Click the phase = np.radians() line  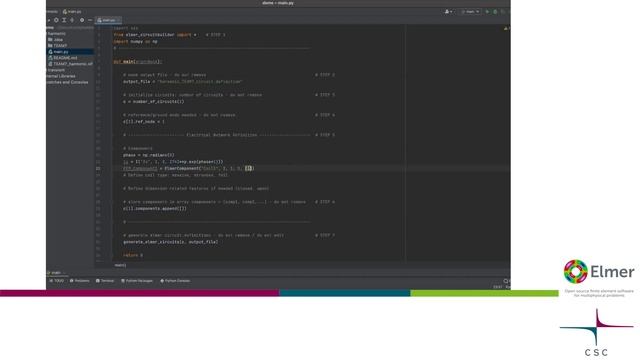click(x=149, y=155)
